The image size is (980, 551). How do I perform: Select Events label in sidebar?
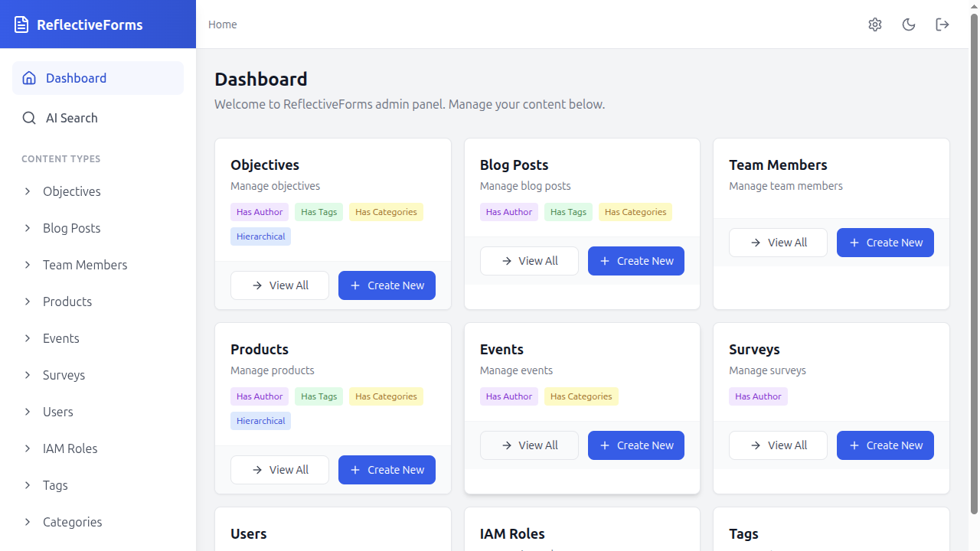61,338
